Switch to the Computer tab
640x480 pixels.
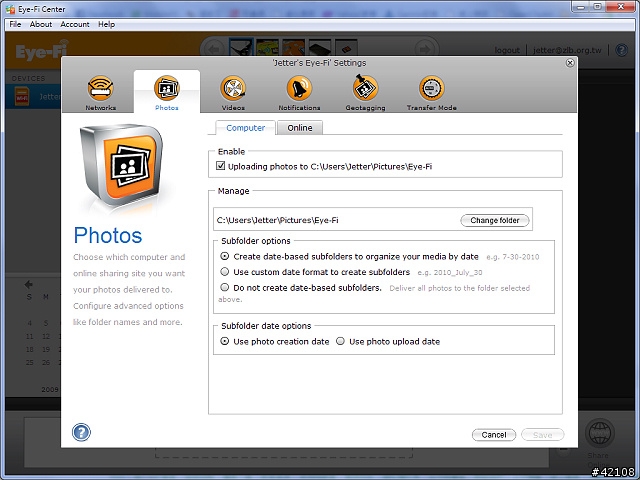[x=245, y=128]
